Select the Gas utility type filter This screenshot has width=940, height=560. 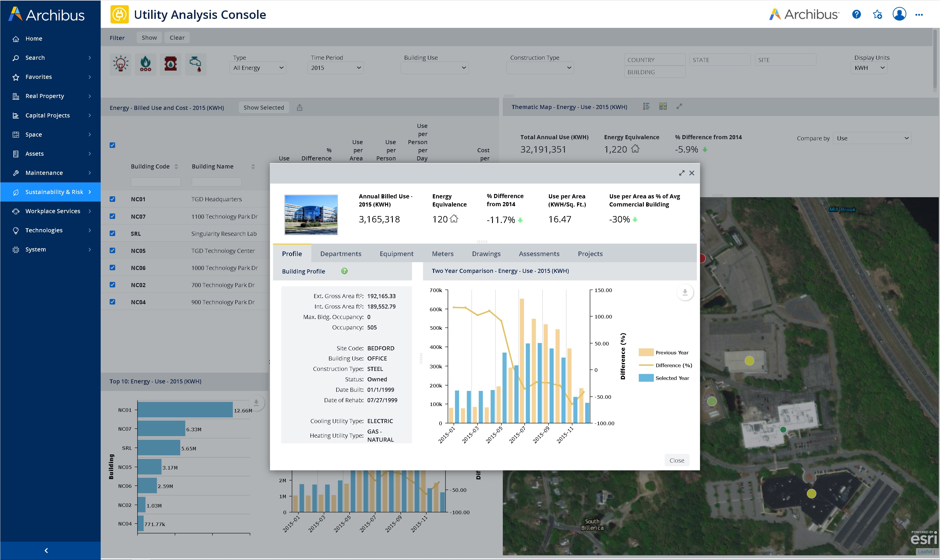coord(145,64)
